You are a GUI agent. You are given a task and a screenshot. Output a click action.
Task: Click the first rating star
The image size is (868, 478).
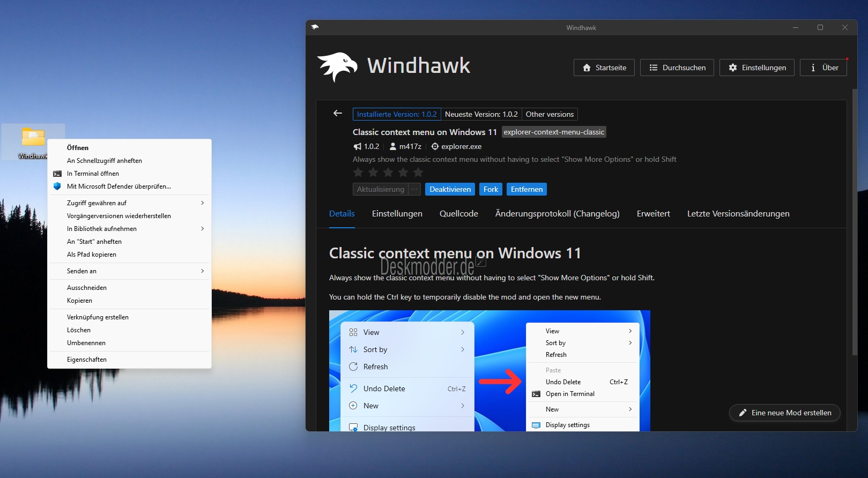coord(358,172)
